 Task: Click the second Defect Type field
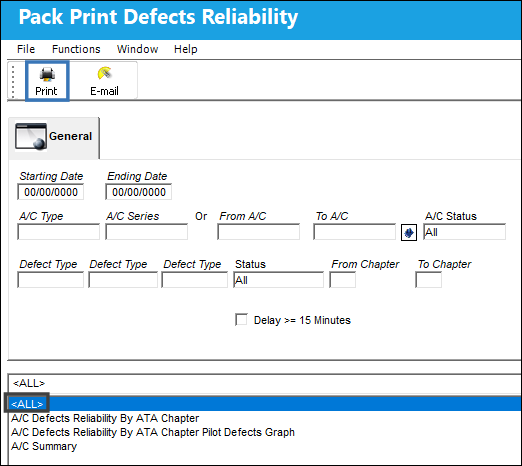[123, 280]
